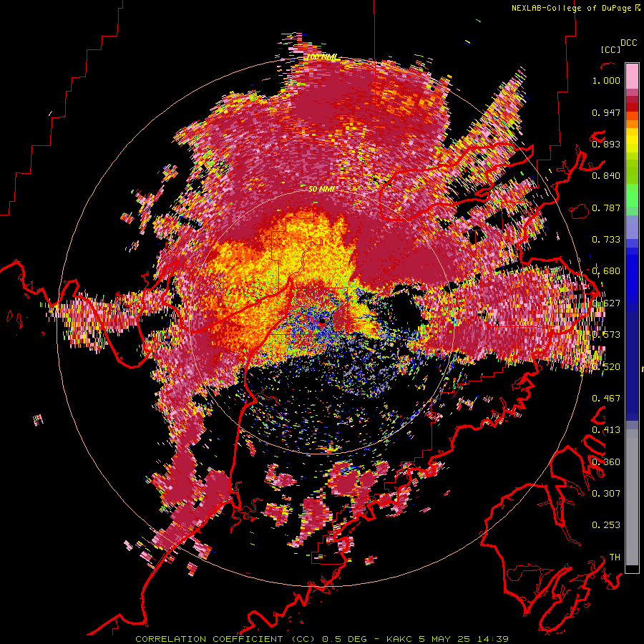Click the 0.253 legend value
This screenshot has width=644, height=644.
(x=606, y=525)
